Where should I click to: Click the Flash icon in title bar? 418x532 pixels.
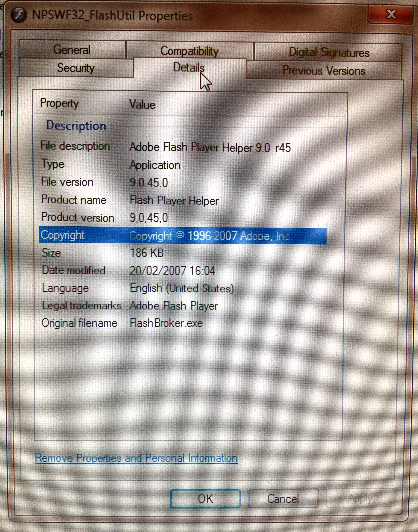(x=18, y=15)
